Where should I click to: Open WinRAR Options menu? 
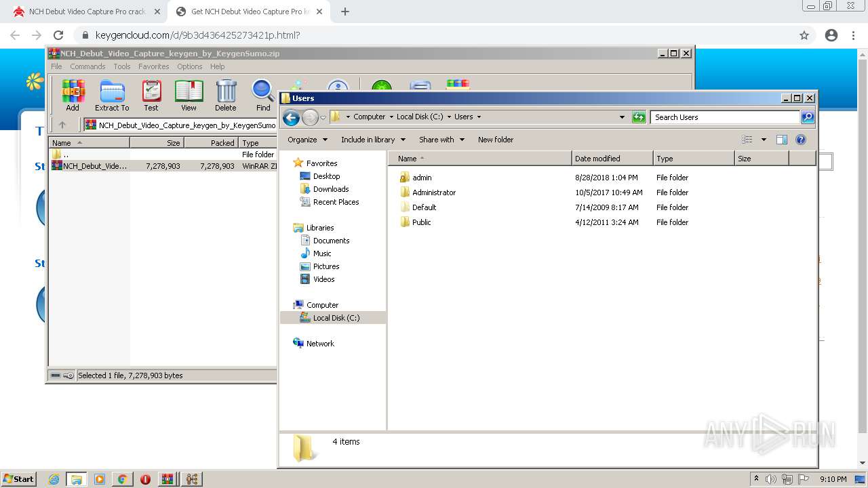tap(190, 66)
